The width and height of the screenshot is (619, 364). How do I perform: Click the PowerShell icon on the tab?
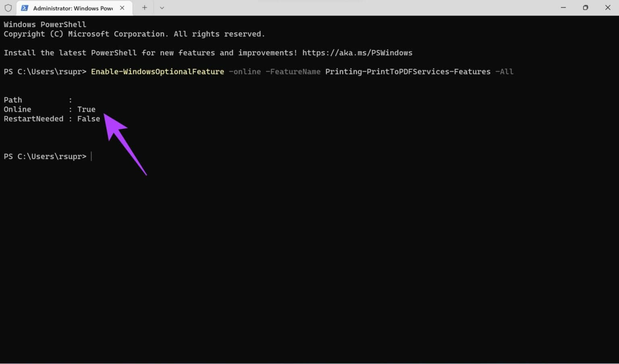point(25,8)
